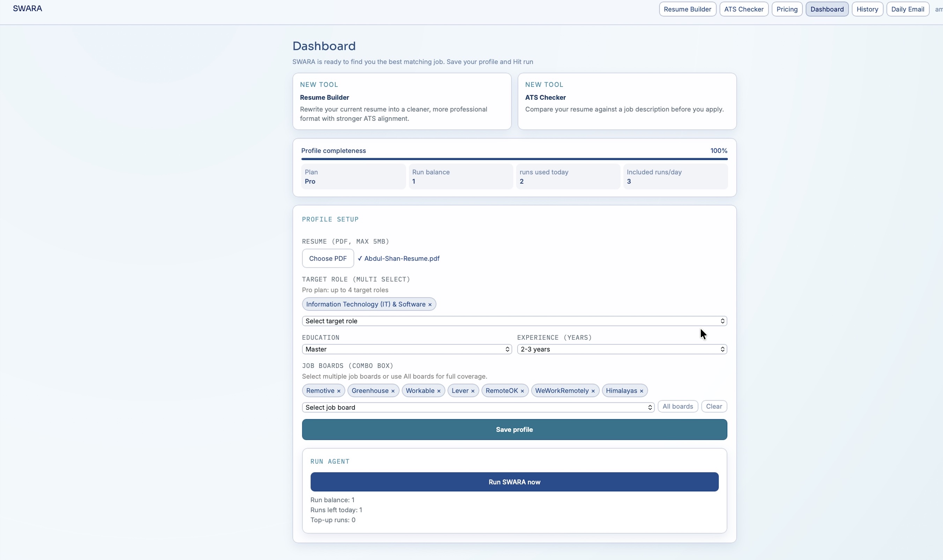This screenshot has height=560, width=943.
Task: Click the Run balance: 1 line under Run Agent
Action: [332, 500]
